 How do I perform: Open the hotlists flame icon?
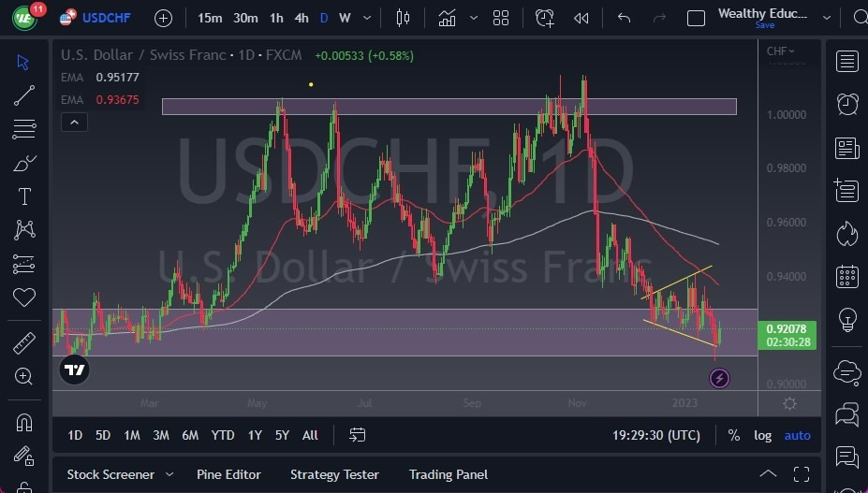[x=847, y=234]
